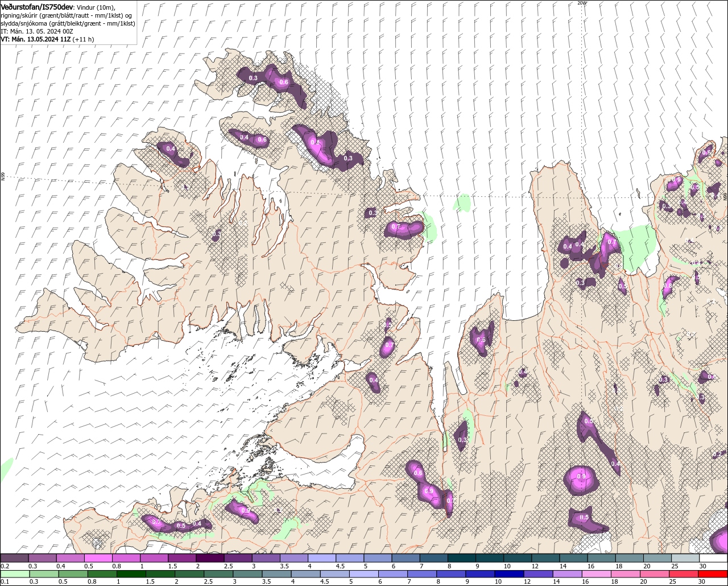Pick bottom-row legend swatch between 0.5 and 0.8
This screenshot has height=586, width=728.
73,573
